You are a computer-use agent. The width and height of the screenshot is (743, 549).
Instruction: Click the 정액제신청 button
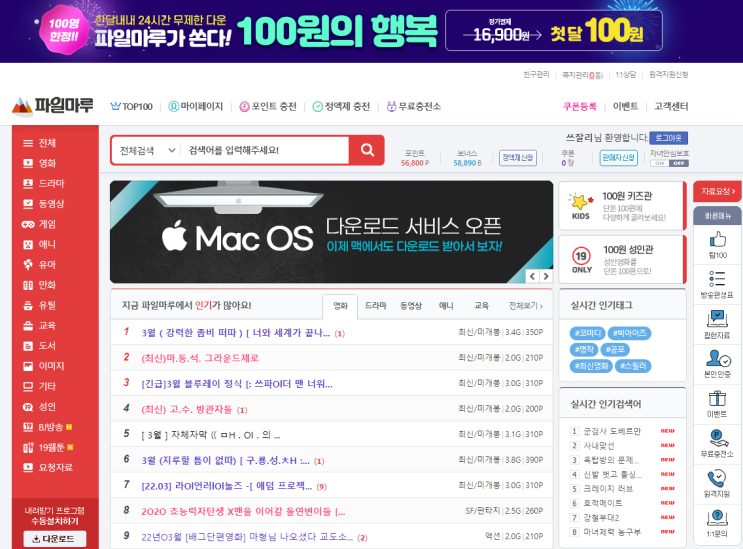pos(517,158)
